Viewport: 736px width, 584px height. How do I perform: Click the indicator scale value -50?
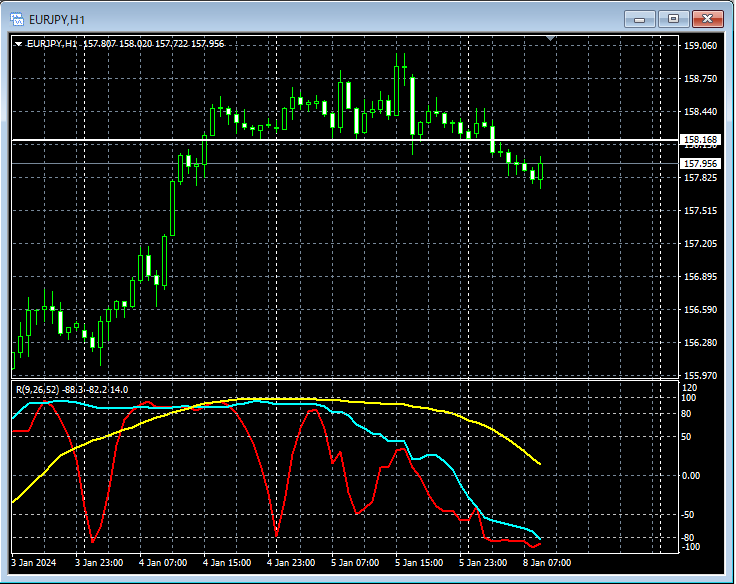(688, 515)
